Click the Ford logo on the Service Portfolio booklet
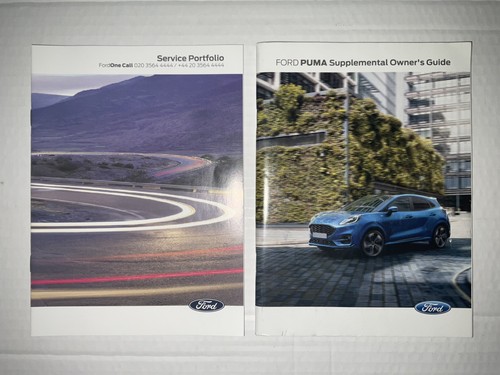The width and height of the screenshot is (500, 375). [x=207, y=305]
